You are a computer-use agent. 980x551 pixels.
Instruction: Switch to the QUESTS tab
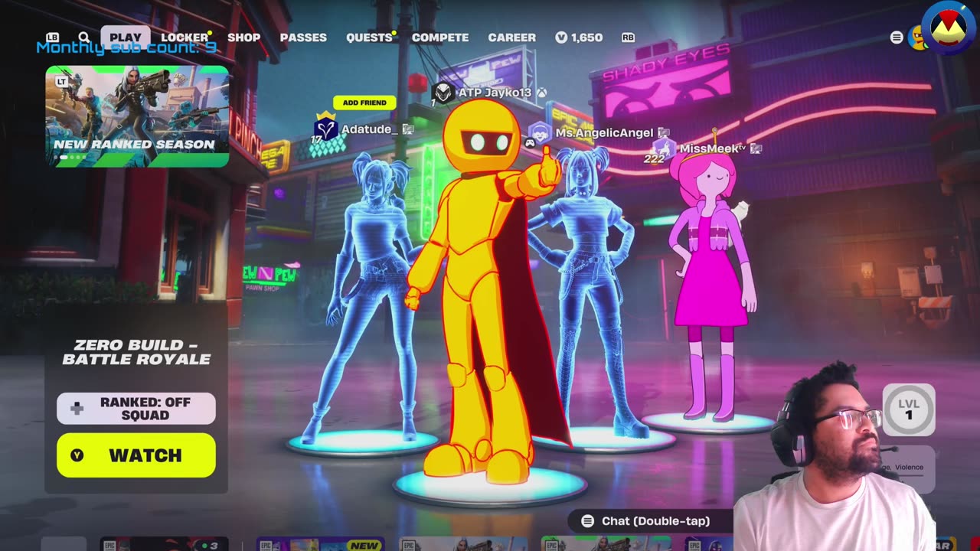369,37
